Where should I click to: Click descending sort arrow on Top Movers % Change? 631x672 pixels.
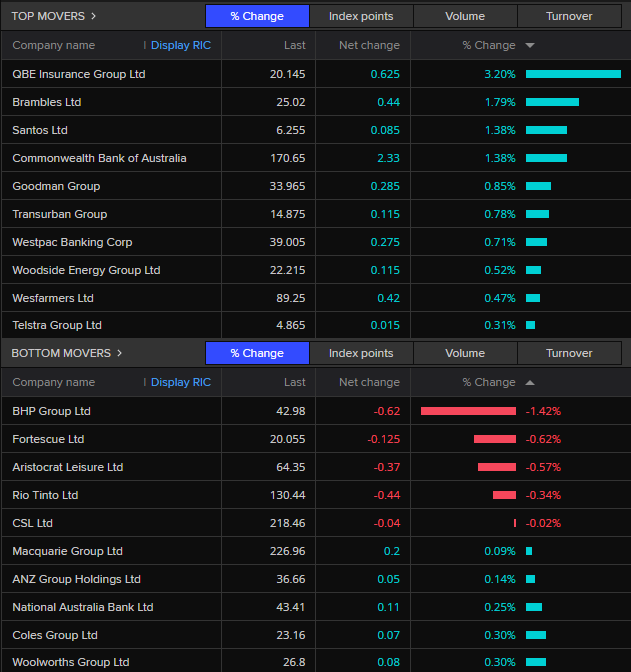[529, 45]
